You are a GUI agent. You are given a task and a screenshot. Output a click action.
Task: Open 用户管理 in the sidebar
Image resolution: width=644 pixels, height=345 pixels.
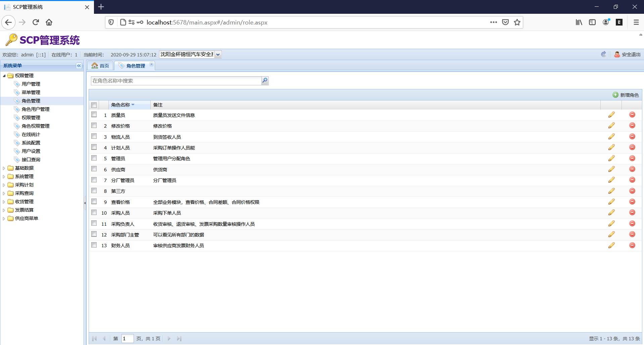(31, 84)
